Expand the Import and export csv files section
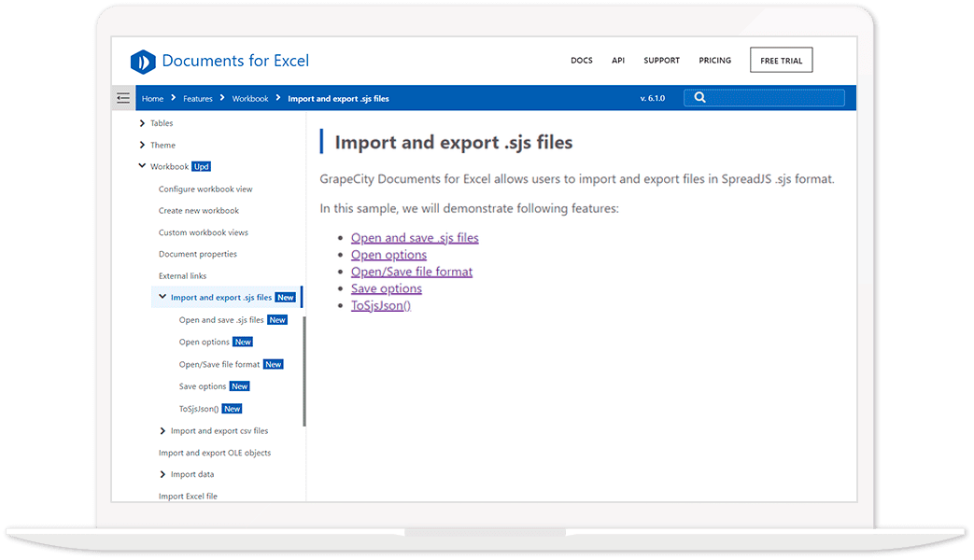The image size is (974, 560). 162,430
